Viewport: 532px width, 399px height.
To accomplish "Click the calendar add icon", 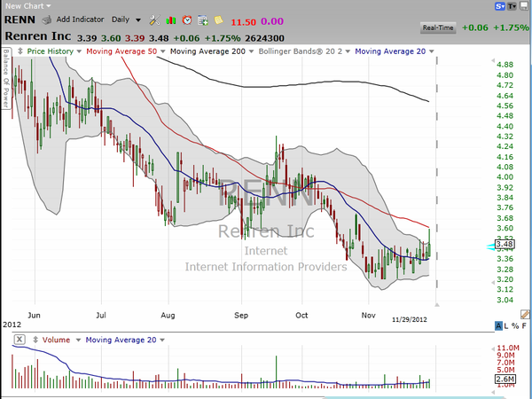I will click(203, 20).
